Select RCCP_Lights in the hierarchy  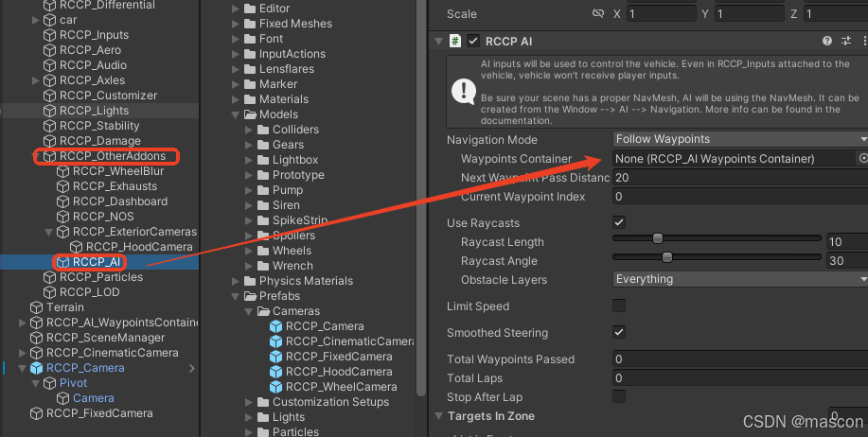tap(86, 111)
